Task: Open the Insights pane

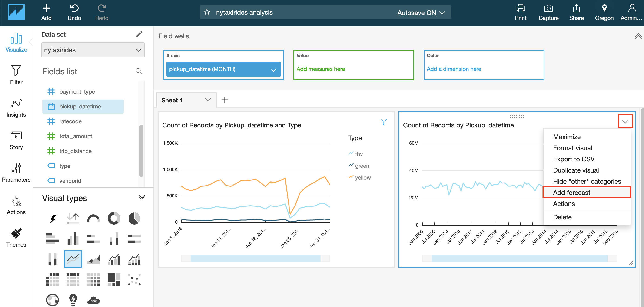Action: [x=16, y=108]
